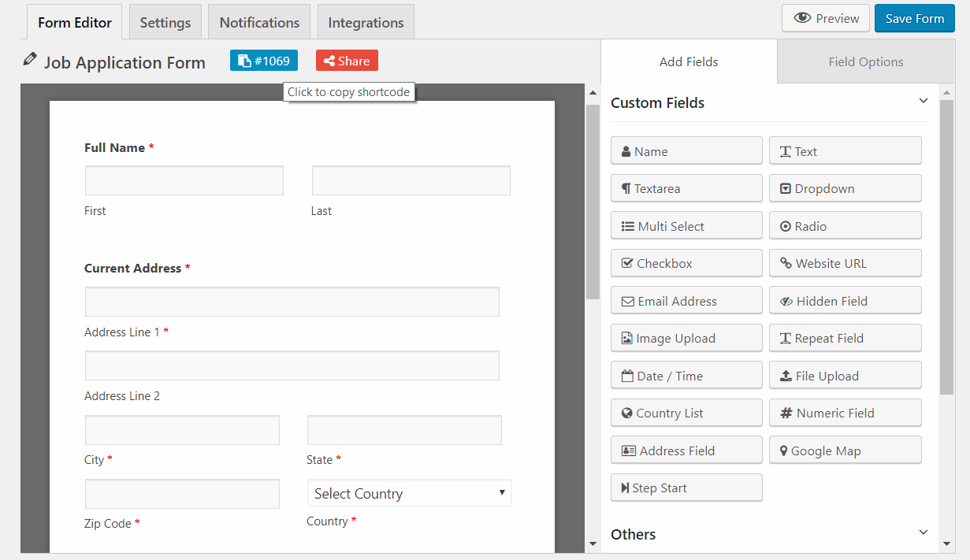The width and height of the screenshot is (970, 560).
Task: Open the Field Options panel
Action: [864, 61]
